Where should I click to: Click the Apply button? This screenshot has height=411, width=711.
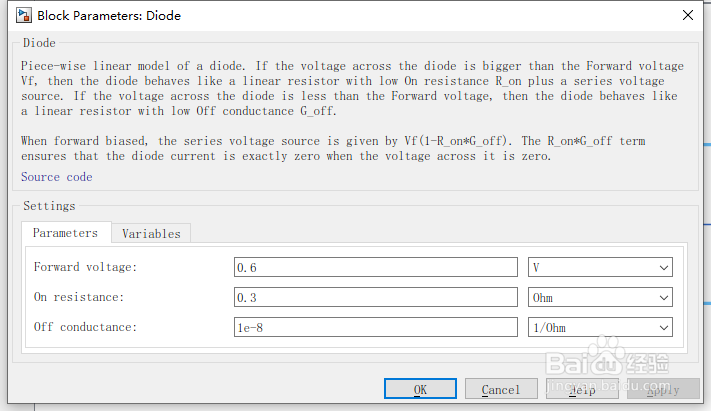(661, 389)
